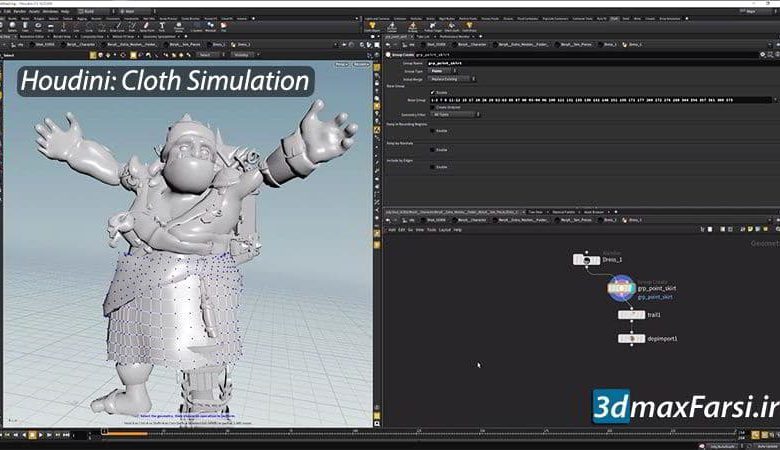Select the Spray Paint shelf tool
This screenshot has height=450, width=780.
pos(147,26)
